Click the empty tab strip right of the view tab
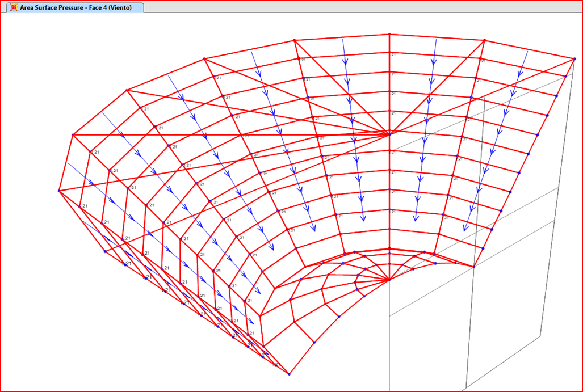The height and width of the screenshot is (392, 583). coord(363,7)
